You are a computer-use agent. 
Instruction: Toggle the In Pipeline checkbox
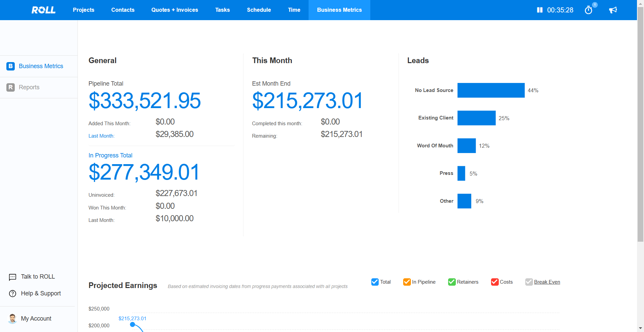(407, 282)
